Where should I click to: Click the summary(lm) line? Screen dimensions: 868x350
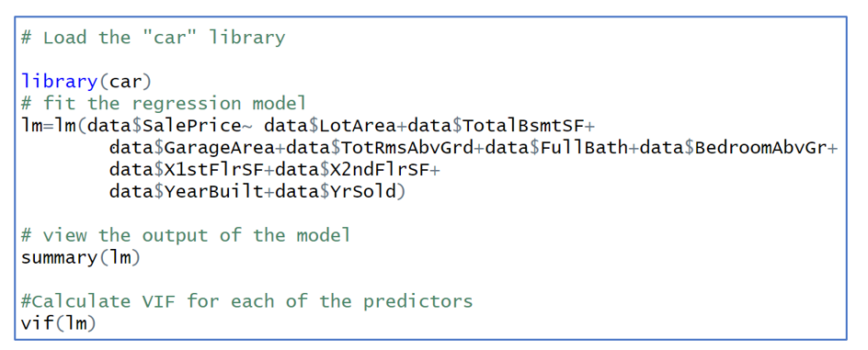coord(81,257)
